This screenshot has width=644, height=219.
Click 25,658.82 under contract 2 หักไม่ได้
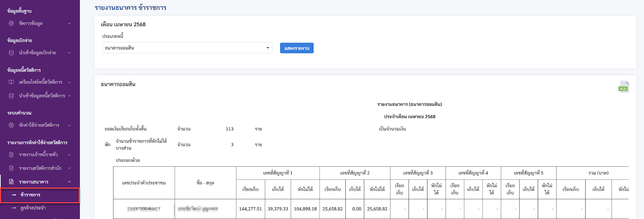(377, 209)
